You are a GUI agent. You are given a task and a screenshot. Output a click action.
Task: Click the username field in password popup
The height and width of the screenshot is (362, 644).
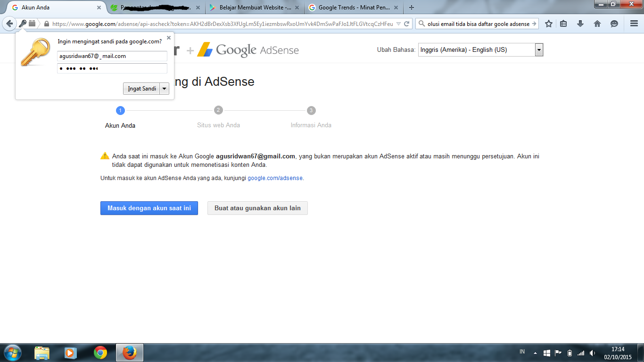click(112, 56)
